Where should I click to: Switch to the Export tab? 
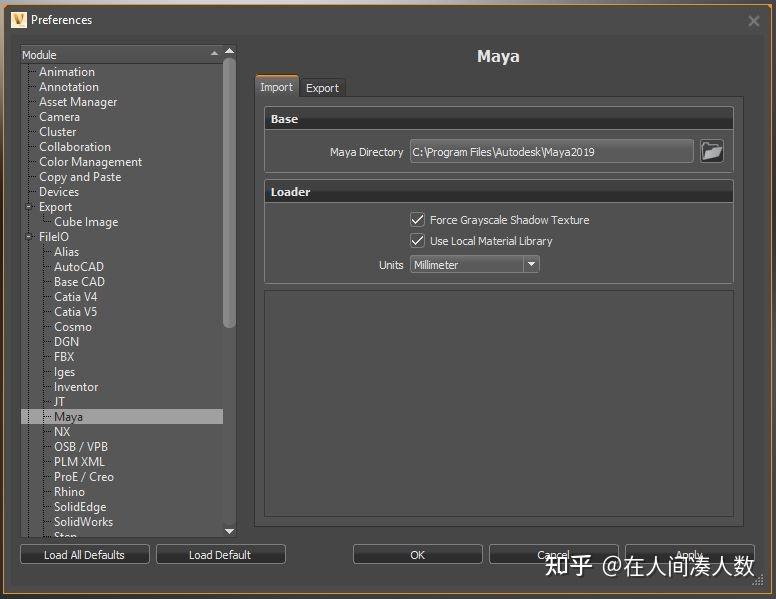point(322,88)
